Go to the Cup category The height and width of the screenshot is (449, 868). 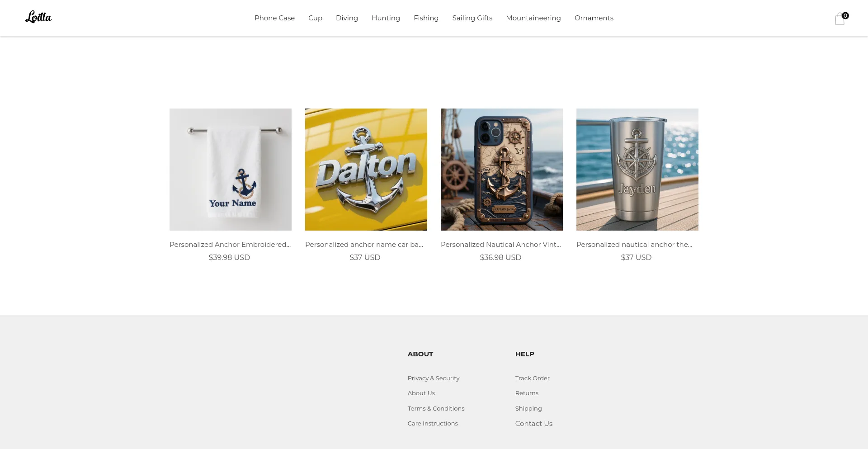pos(315,18)
